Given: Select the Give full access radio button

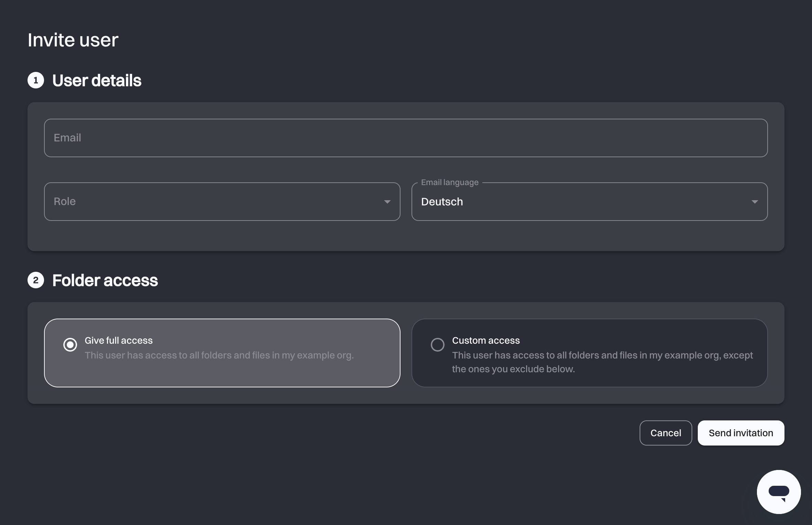Looking at the screenshot, I should (x=70, y=344).
